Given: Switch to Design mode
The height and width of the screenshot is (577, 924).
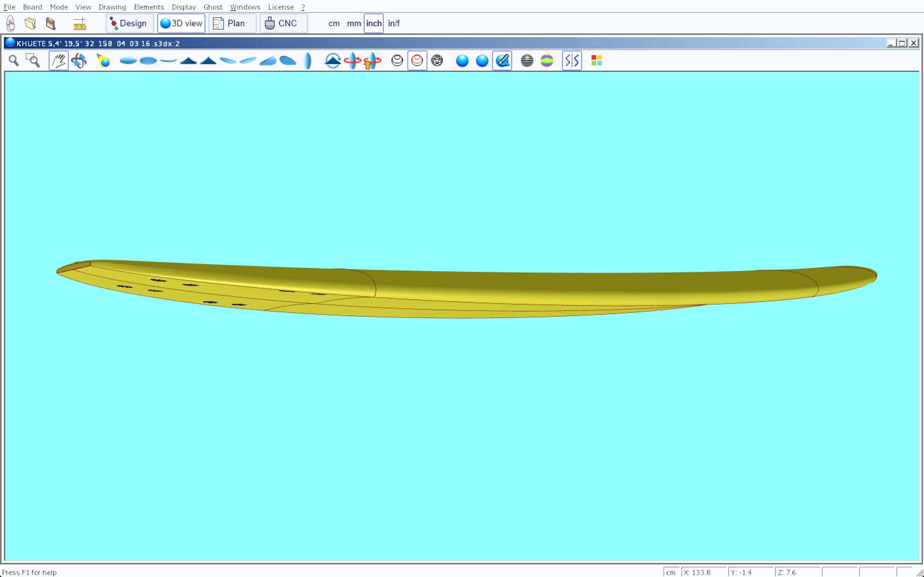Looking at the screenshot, I should click(x=129, y=24).
